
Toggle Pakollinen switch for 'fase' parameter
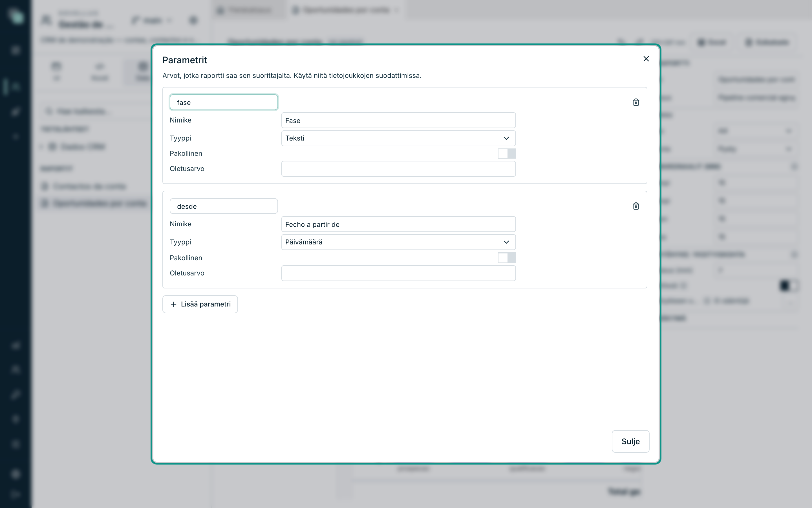(507, 154)
